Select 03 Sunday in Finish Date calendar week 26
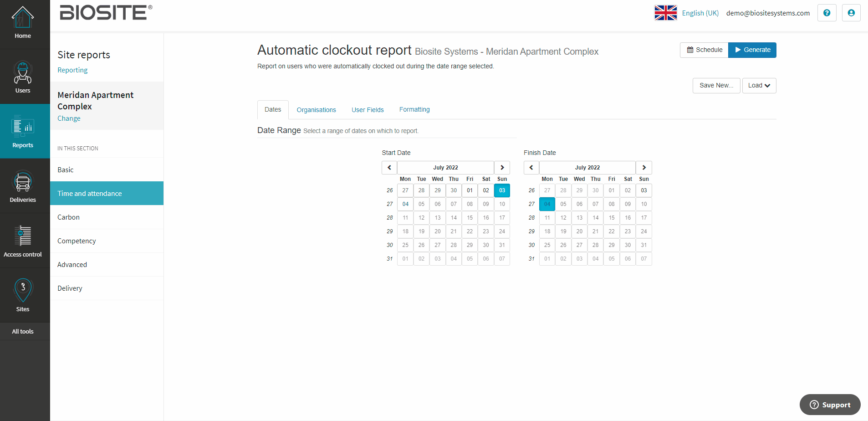 point(644,190)
